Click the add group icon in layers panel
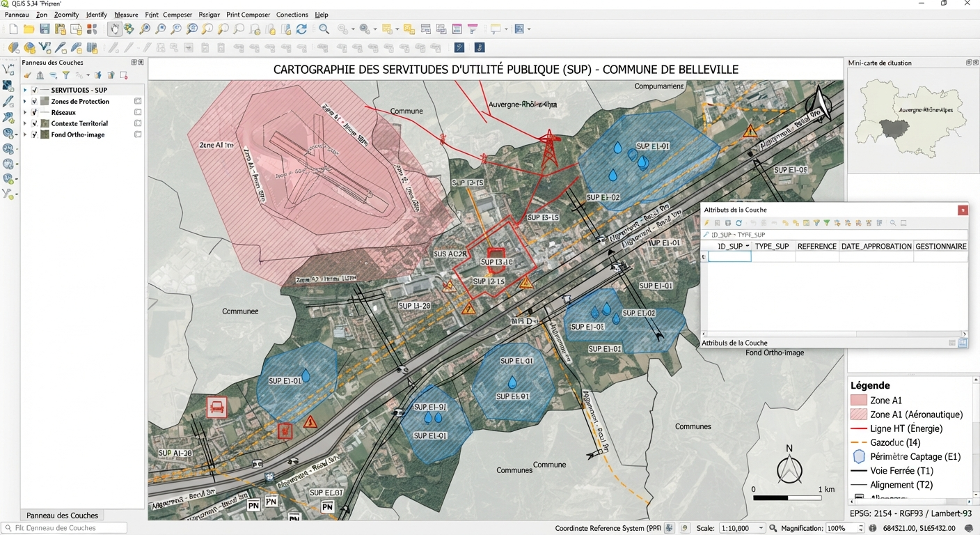Screen dimensions: 980x535 [x=40, y=75]
